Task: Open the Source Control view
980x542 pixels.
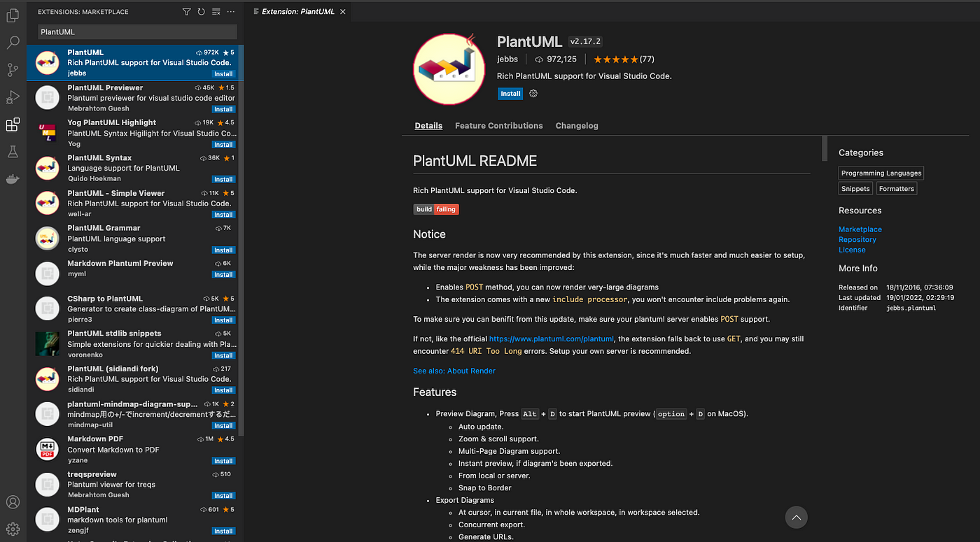Action: click(x=13, y=70)
